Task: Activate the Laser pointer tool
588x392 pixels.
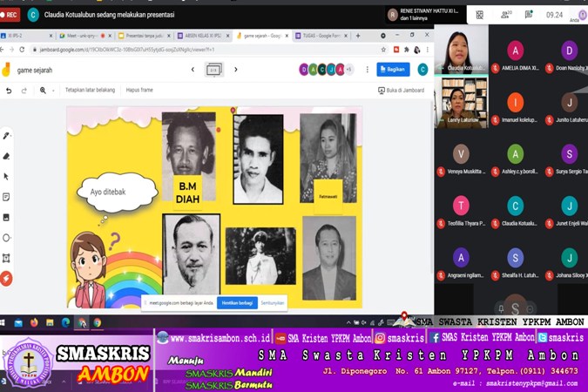Action: [6, 279]
